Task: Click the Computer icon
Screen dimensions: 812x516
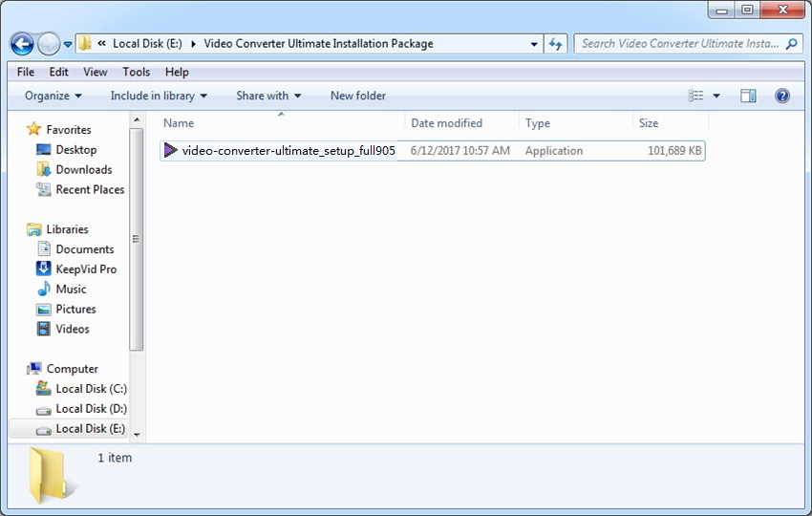Action: (x=34, y=368)
